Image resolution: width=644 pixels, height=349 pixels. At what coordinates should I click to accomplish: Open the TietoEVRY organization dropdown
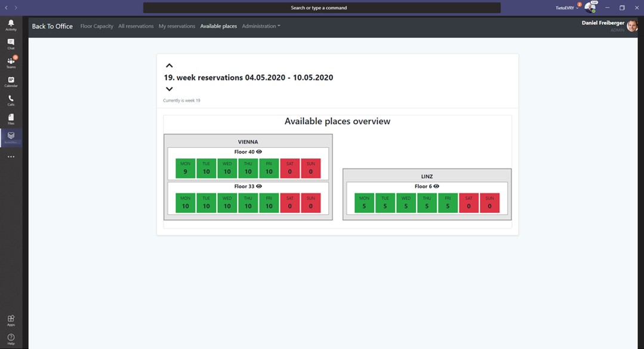tap(567, 8)
